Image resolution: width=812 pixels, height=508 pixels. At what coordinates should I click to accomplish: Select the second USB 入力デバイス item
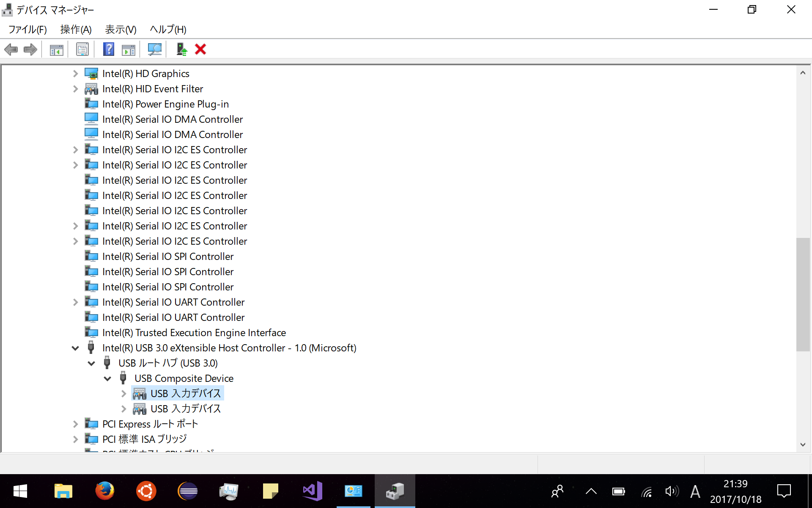coord(185,409)
